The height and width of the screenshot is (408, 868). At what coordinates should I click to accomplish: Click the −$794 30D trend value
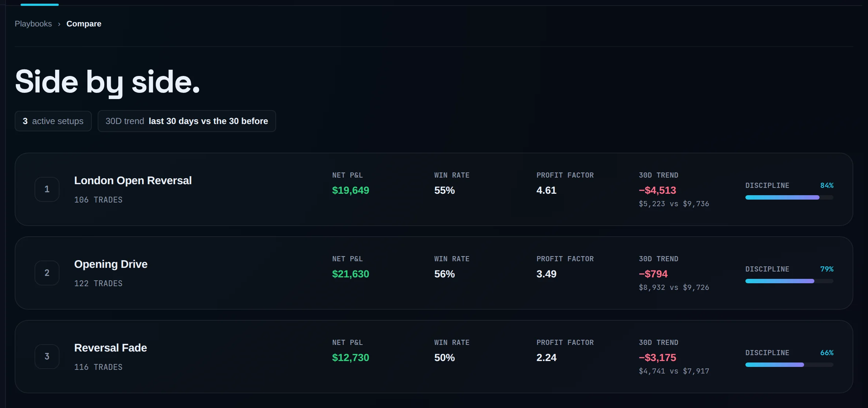pyautogui.click(x=653, y=274)
